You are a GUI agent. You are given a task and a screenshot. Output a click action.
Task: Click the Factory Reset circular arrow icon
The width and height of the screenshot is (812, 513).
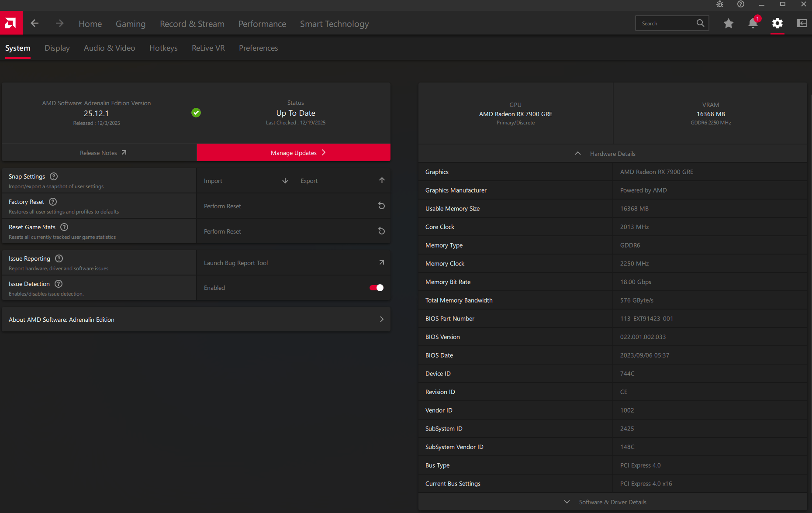(x=381, y=206)
